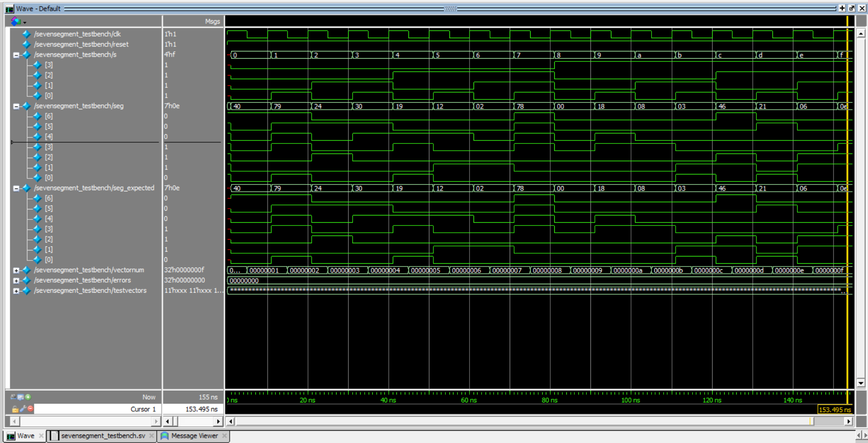Click the horizontal scrollbar right arrow
868x443 pixels.
[x=848, y=421]
